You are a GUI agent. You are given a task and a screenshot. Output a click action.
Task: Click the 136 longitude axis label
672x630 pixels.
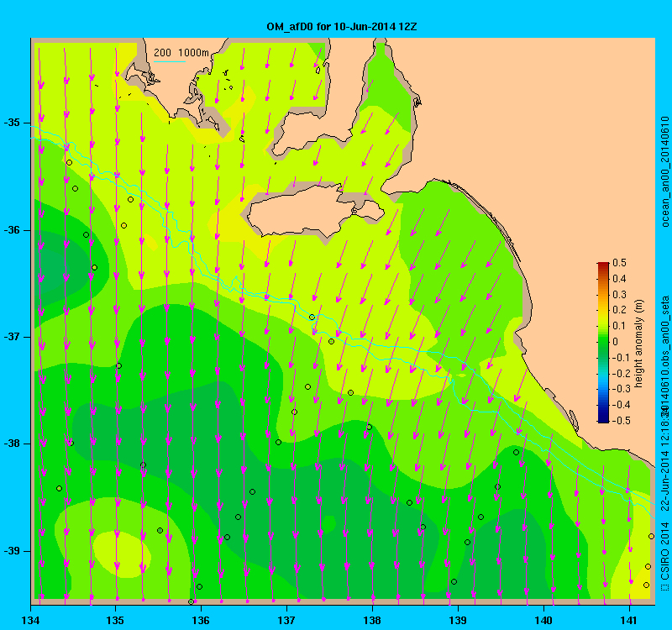[x=201, y=620]
